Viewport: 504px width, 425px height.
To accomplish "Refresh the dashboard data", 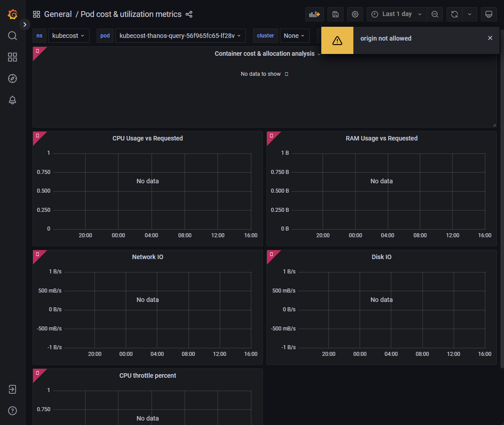I will click(454, 14).
